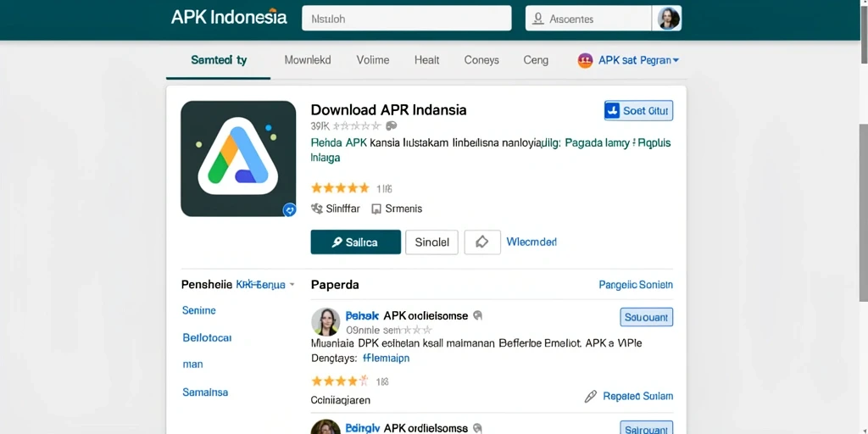The image size is (868, 434).
Task: Click the Sinalel button
Action: coord(431,242)
